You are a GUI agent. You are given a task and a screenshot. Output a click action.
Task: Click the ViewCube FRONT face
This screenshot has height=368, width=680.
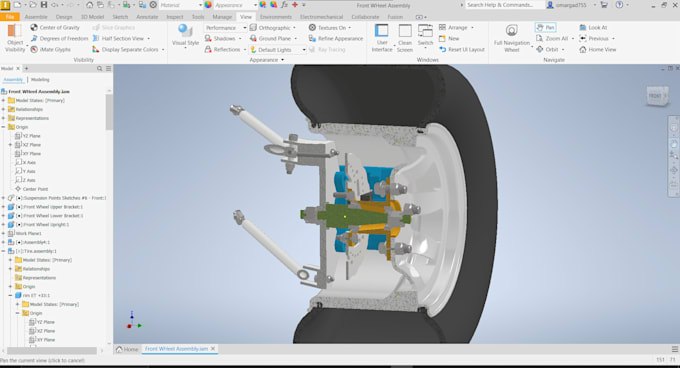(x=655, y=96)
